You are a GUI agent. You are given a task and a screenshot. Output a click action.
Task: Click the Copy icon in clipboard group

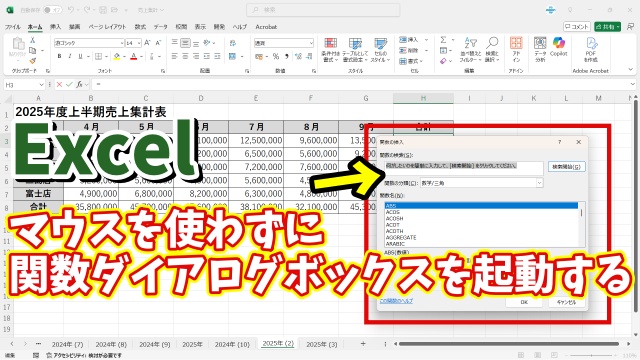click(33, 50)
